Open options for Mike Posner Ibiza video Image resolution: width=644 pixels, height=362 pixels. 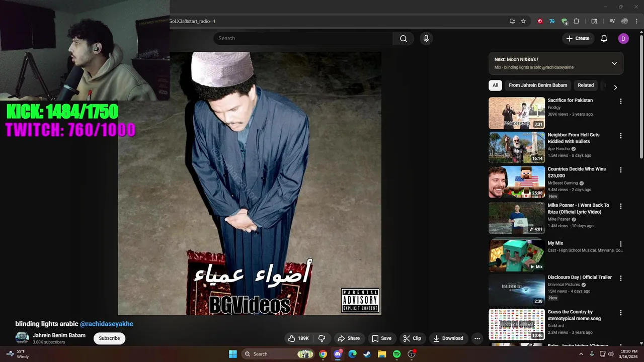620,206
